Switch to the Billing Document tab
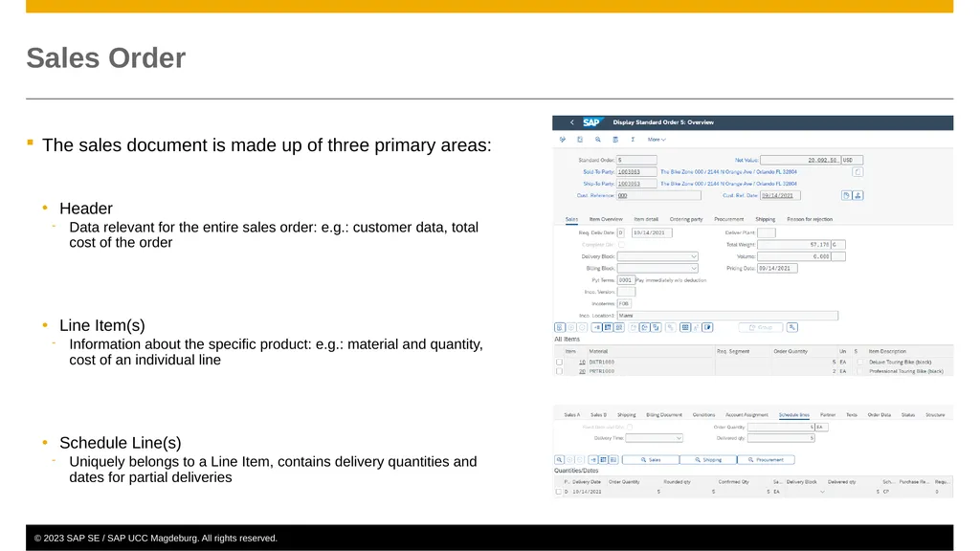This screenshot has width=980, height=551. point(664,415)
